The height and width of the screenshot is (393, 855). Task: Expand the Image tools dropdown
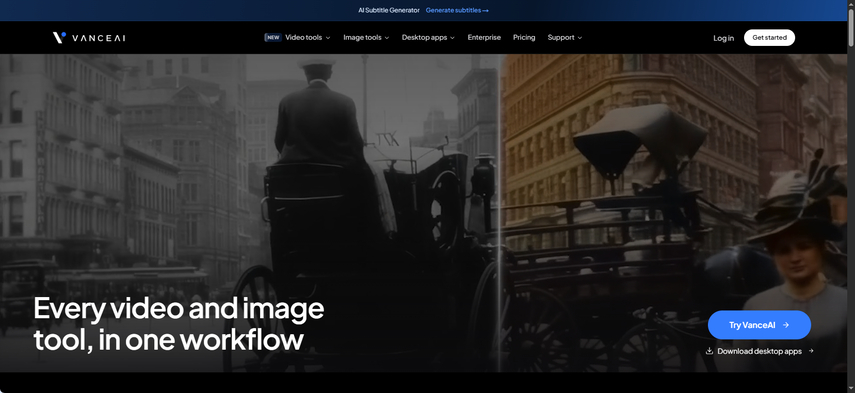[366, 38]
